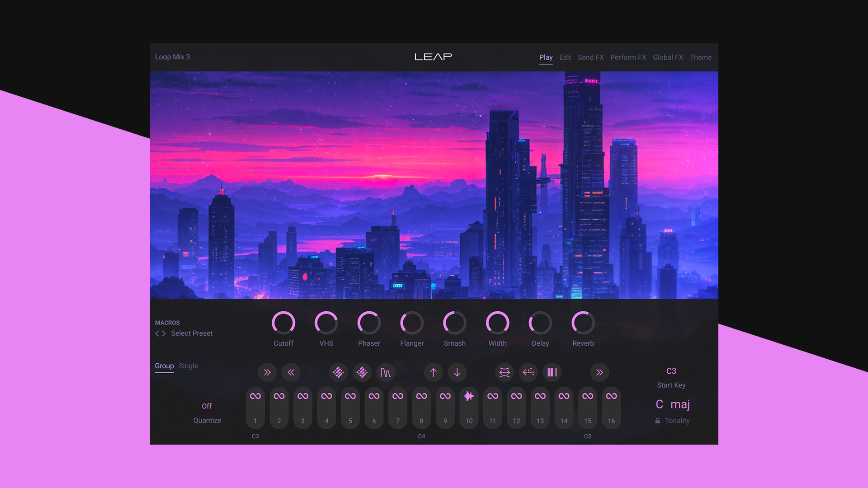Click the next preset chevron
The width and height of the screenshot is (868, 488).
[164, 333]
